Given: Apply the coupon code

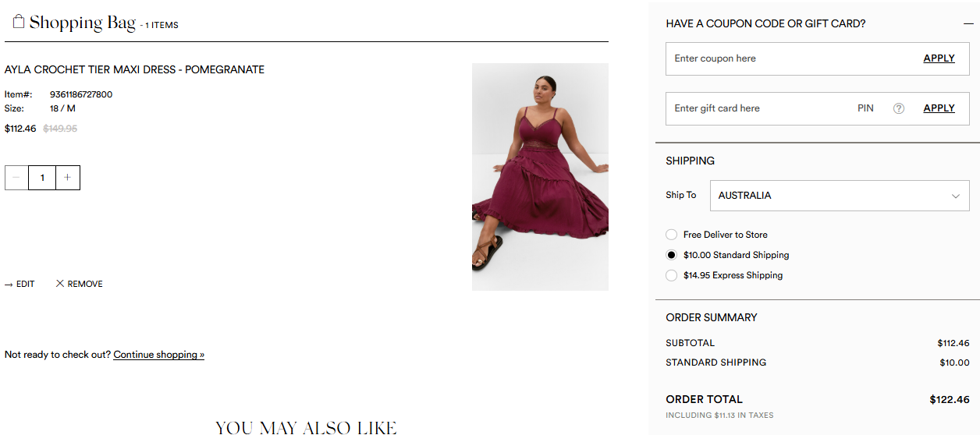Looking at the screenshot, I should click(939, 58).
